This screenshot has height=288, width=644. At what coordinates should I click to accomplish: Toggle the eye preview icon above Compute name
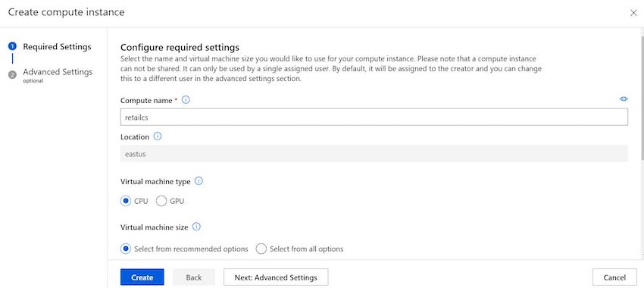click(624, 99)
